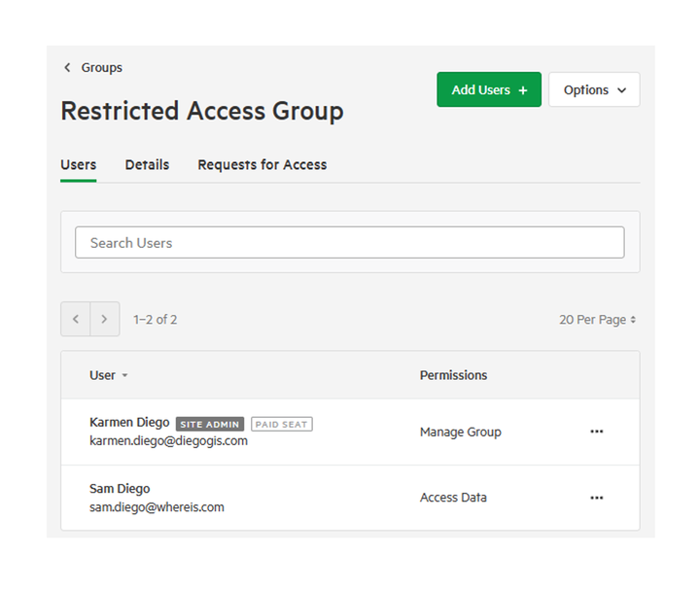This screenshot has width=700, height=589.
Task: Open the Options dropdown
Action: [x=594, y=89]
